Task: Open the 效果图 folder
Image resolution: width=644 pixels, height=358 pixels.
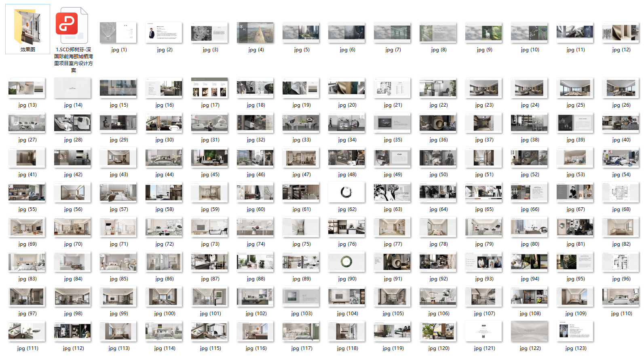Action: 27,27
